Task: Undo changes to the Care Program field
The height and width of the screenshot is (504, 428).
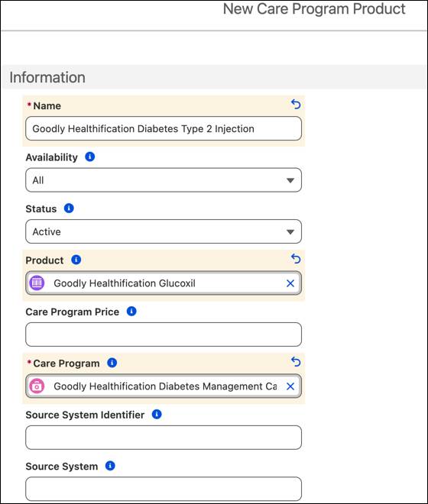Action: click(x=296, y=362)
